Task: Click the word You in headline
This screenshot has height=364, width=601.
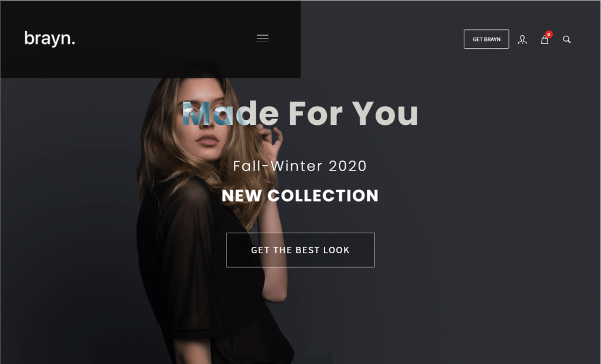Action: click(385, 113)
